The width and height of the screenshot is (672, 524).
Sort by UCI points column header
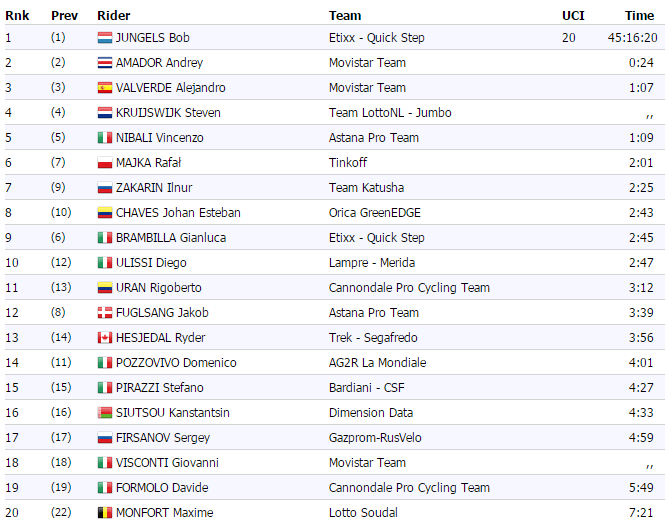(x=572, y=16)
